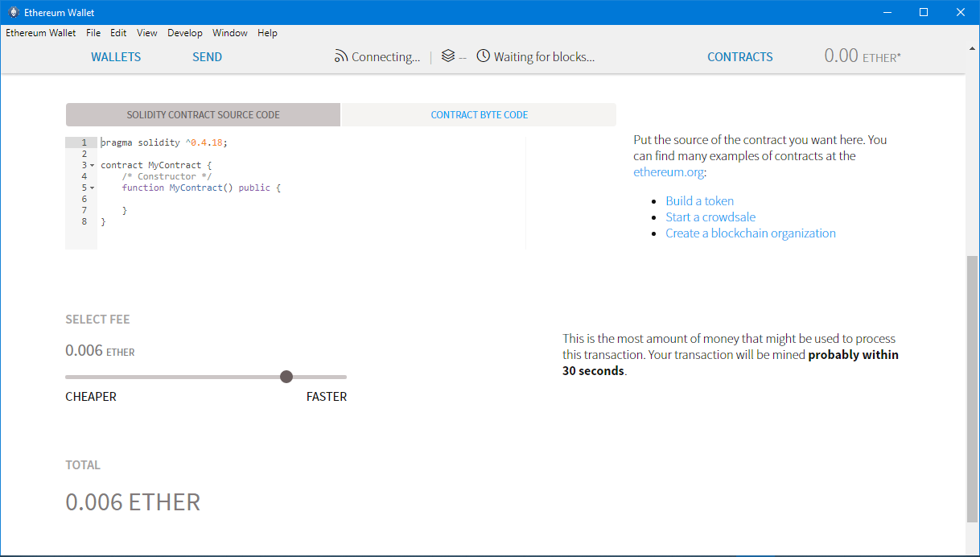Open the File menu
Screen dimensions: 980x557
[x=93, y=33]
